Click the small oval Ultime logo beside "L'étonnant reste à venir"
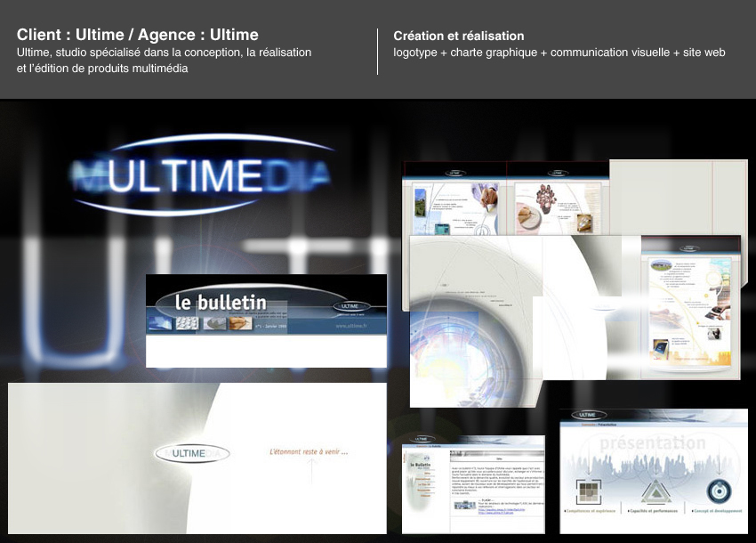 (192, 454)
